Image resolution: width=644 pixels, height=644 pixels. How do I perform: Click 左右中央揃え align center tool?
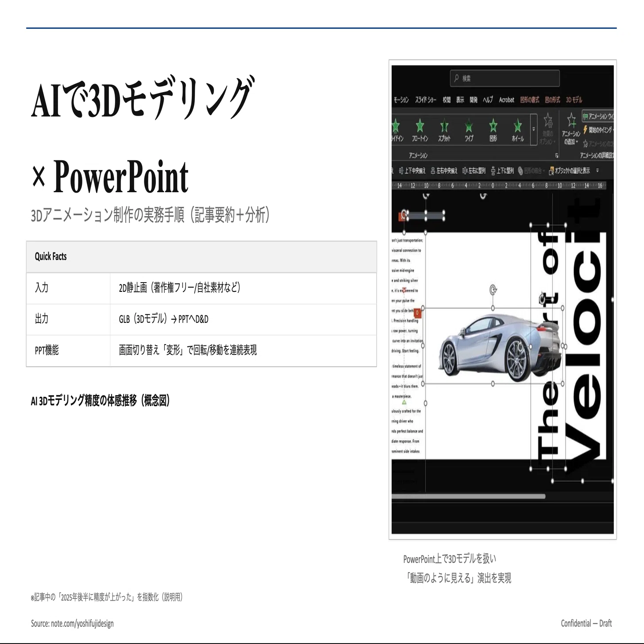click(x=444, y=171)
